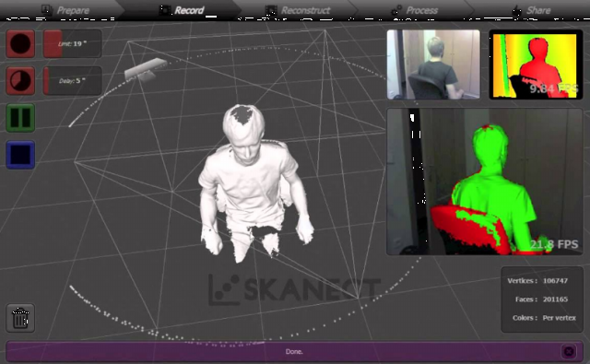Click the Done status text
Image resolution: width=590 pixels, height=364 pixels.
294,352
